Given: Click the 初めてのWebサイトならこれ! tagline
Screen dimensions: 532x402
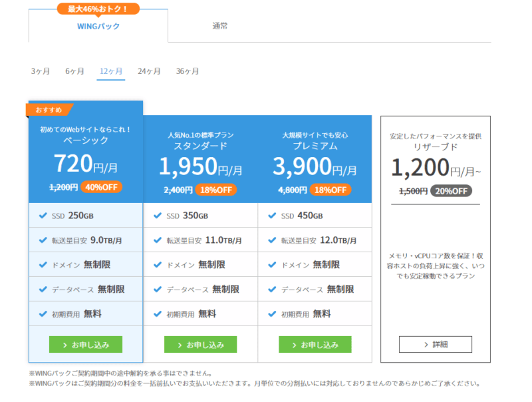Looking at the screenshot, I should point(86,129).
